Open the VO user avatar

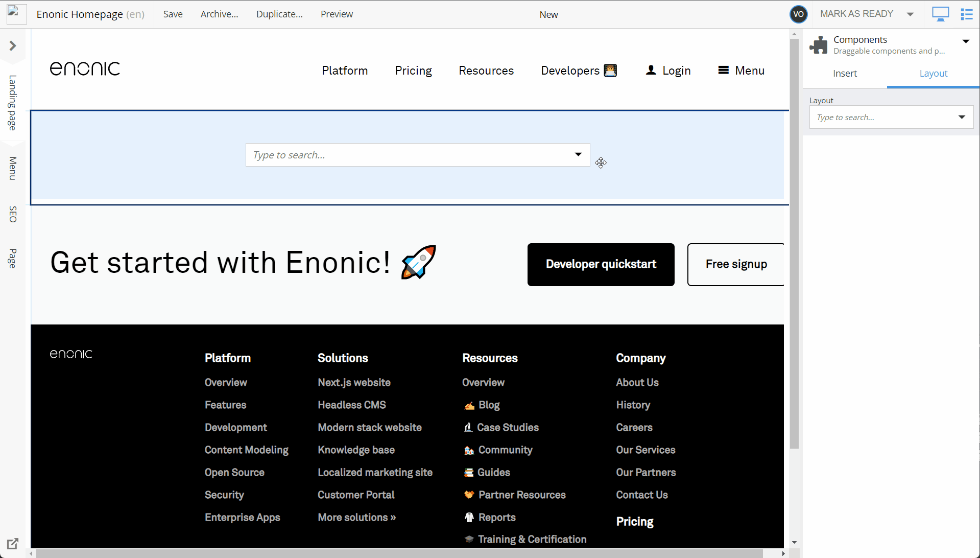tap(798, 14)
